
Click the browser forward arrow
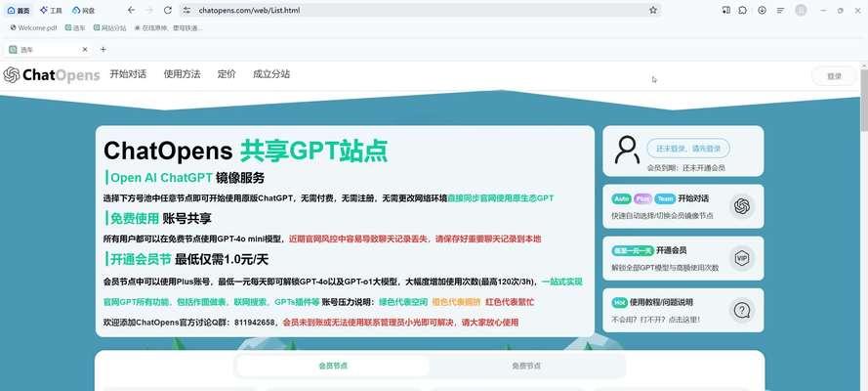point(149,10)
